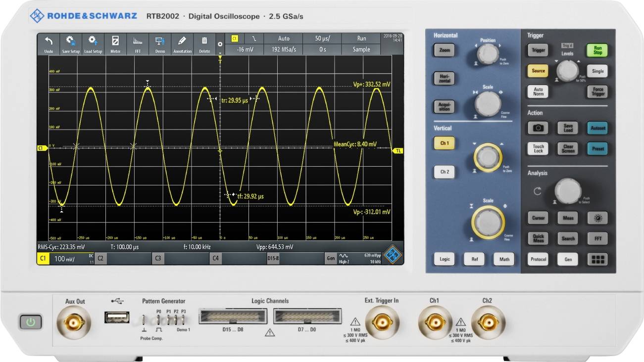Image resolution: width=644 pixels, height=362 pixels.
Task: Open the Sample acquisition mode menu
Action: click(362, 49)
